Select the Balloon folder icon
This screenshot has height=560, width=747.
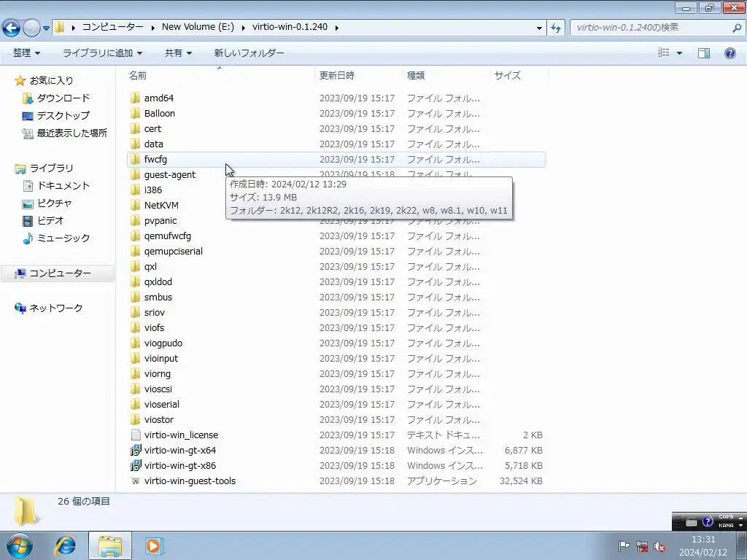click(x=135, y=113)
